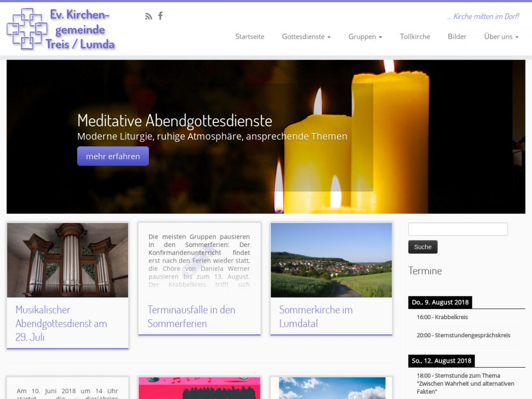The width and height of the screenshot is (532, 399).
Task: Click the church logo with crosses
Action: pyautogui.click(x=28, y=29)
